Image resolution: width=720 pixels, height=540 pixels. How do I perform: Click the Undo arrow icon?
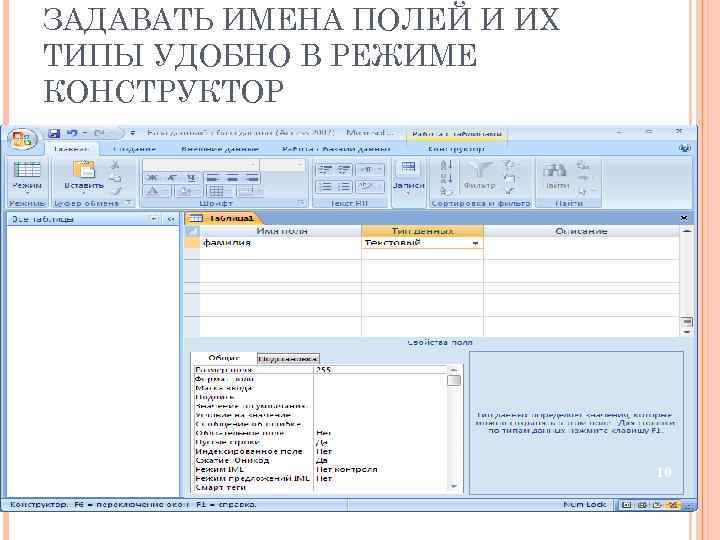coord(72,133)
